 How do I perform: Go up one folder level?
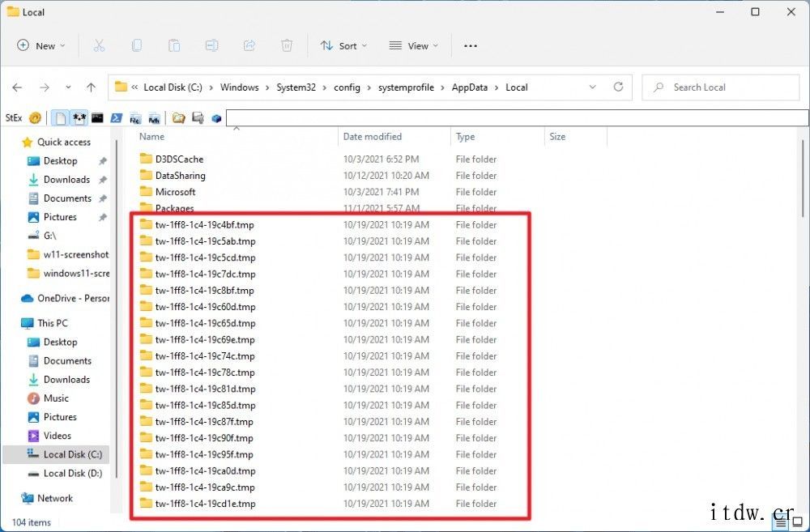tap(92, 87)
